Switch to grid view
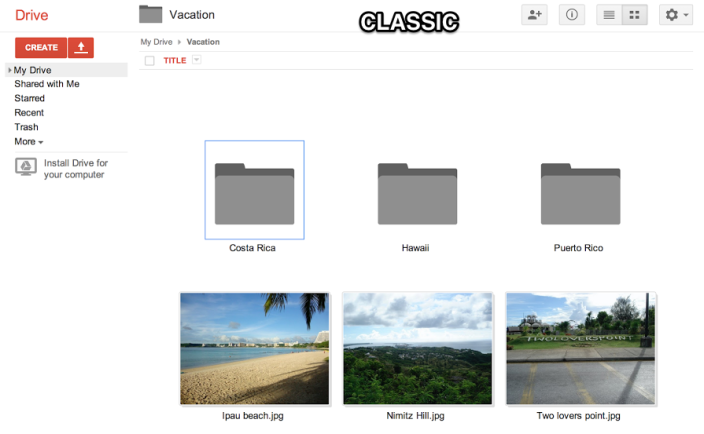 click(x=634, y=15)
